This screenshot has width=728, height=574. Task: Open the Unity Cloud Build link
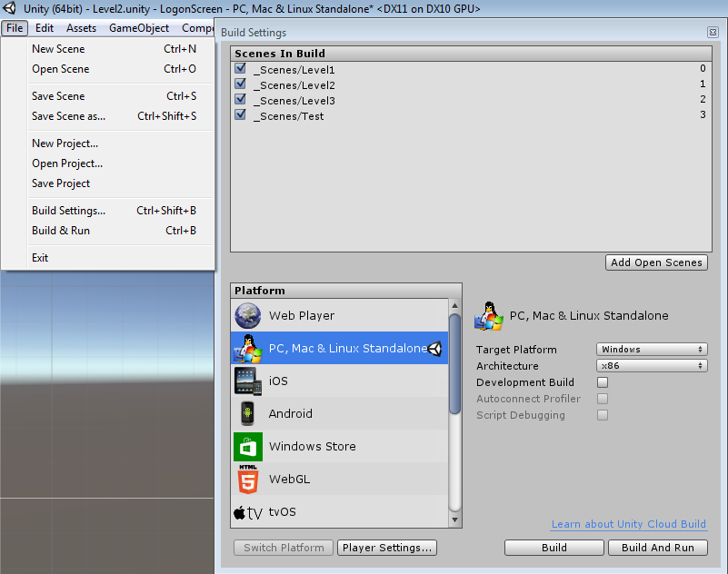pos(628,524)
